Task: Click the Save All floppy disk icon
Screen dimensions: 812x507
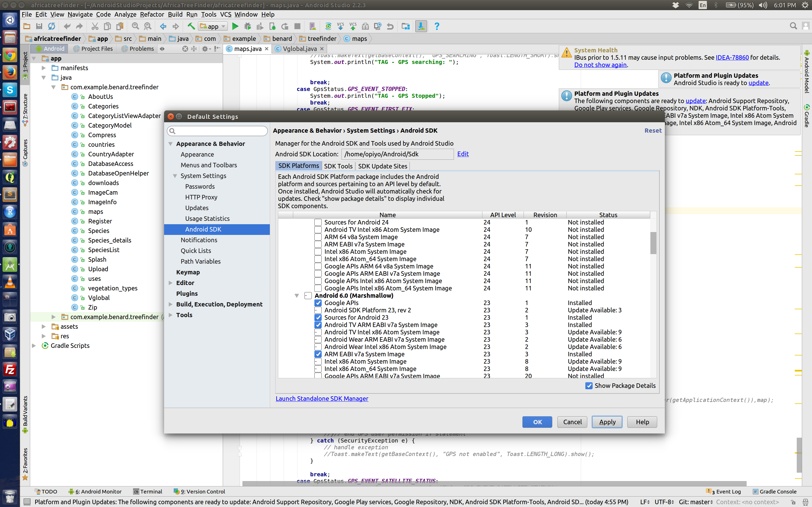Action: [39, 26]
